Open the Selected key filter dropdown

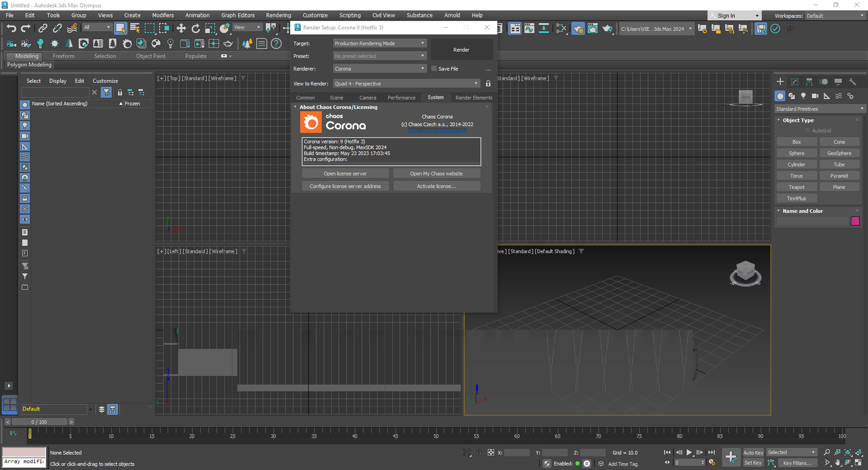point(792,453)
